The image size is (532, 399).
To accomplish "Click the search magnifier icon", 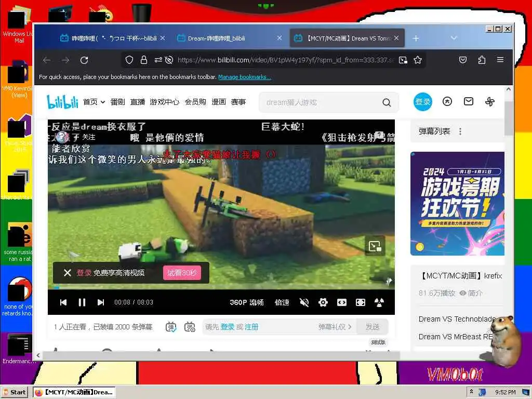I will point(387,102).
